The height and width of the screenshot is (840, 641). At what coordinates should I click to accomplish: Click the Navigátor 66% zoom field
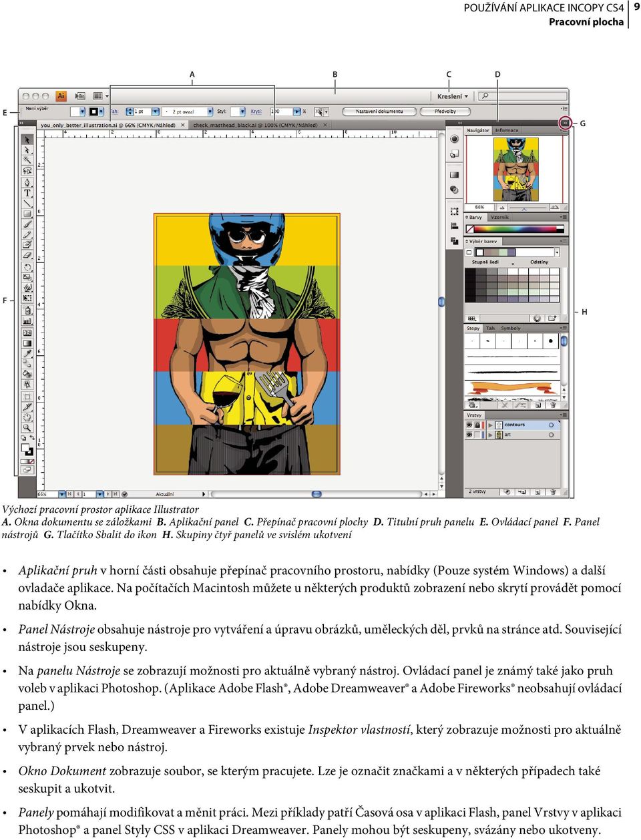[479, 208]
